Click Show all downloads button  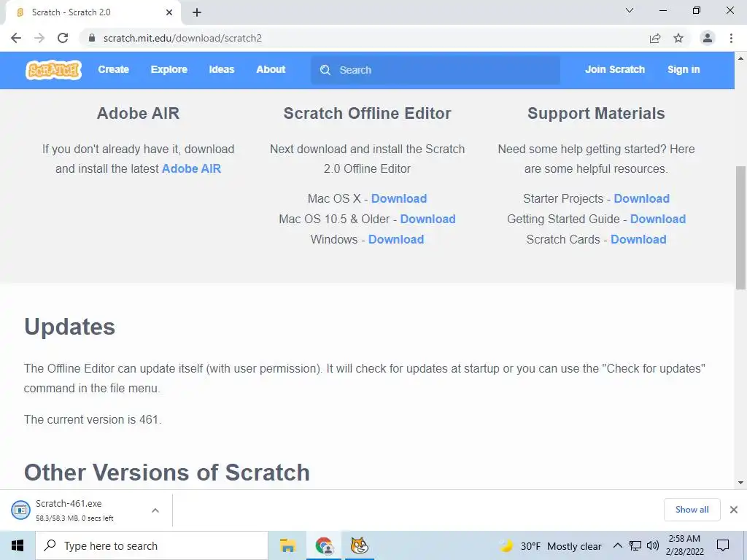click(692, 510)
